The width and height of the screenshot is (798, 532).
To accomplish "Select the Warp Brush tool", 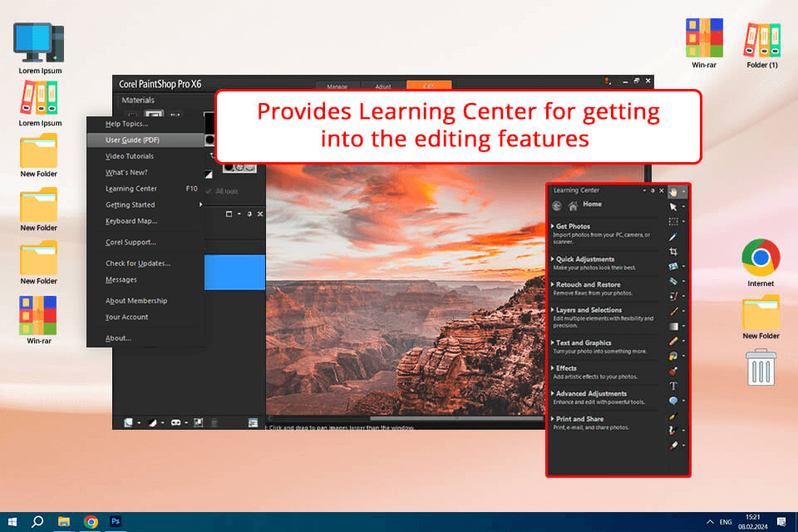I will pyautogui.click(x=672, y=431).
